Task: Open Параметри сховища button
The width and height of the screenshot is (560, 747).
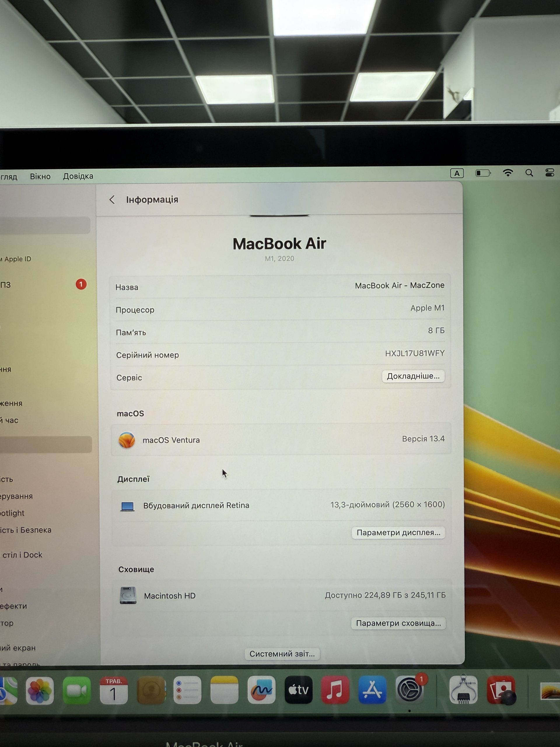Action: pos(398,623)
